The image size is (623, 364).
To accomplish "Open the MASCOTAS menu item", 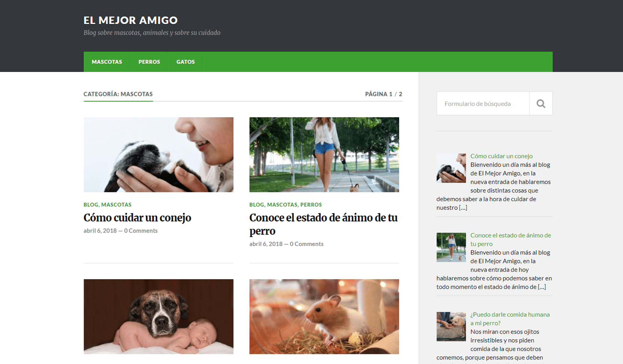I will tap(107, 62).
